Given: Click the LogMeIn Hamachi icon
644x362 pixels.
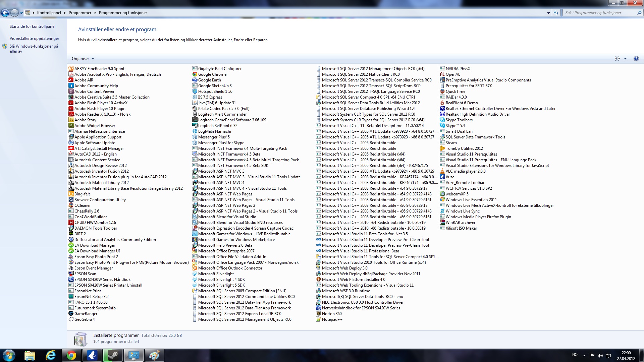Looking at the screenshot, I should click(x=195, y=131).
